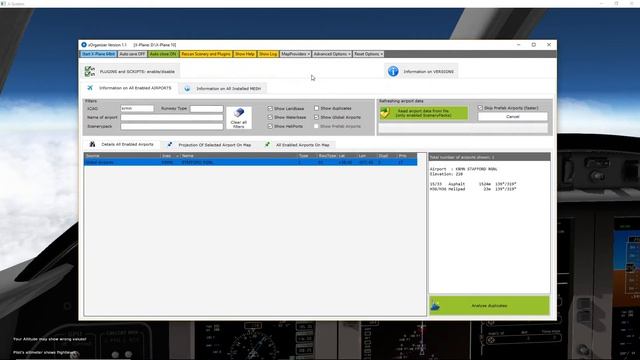Click the 'Helipad' runway line in details
The image size is (640, 360).
coord(473,189)
